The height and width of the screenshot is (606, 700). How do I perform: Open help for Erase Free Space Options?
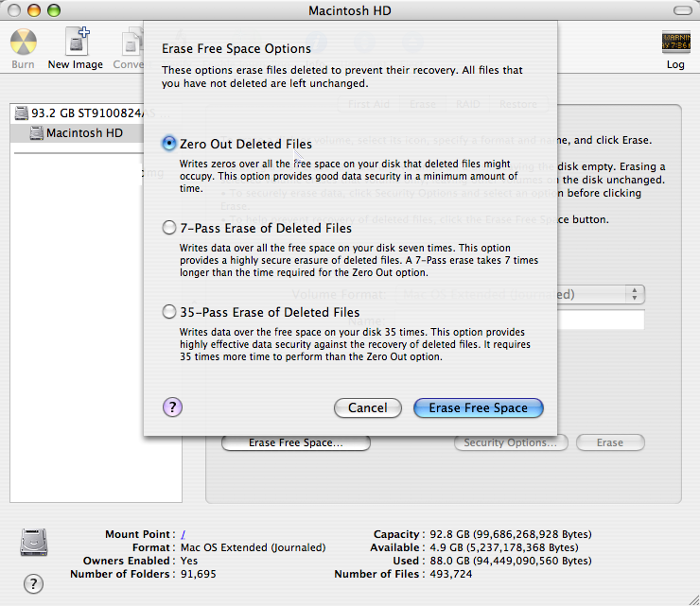pyautogui.click(x=172, y=407)
